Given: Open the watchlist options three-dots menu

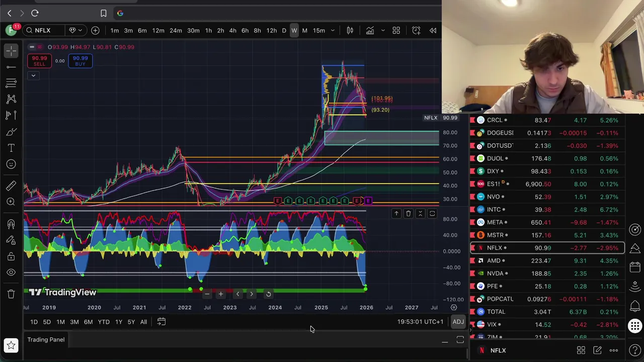Looking at the screenshot, I should (x=614, y=350).
